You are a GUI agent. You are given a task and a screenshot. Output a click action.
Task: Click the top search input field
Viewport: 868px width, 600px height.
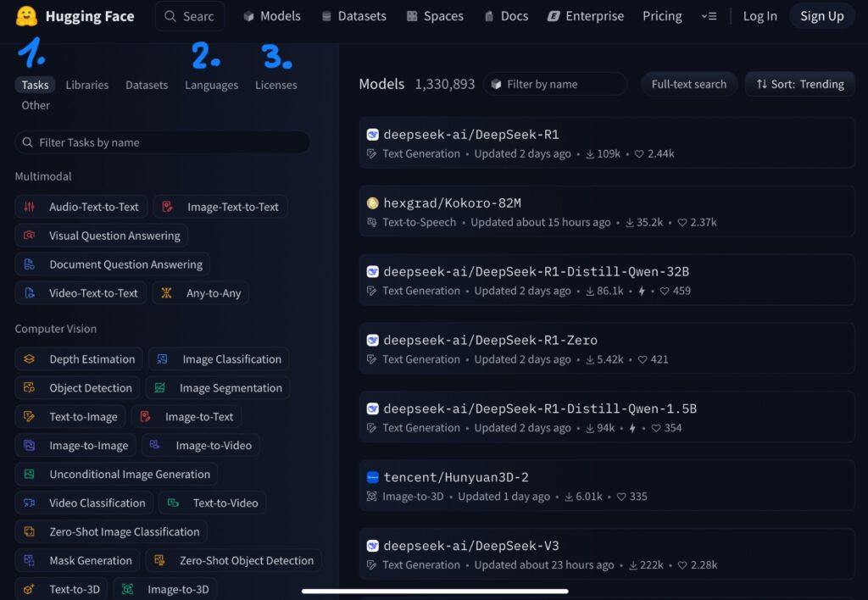[190, 16]
